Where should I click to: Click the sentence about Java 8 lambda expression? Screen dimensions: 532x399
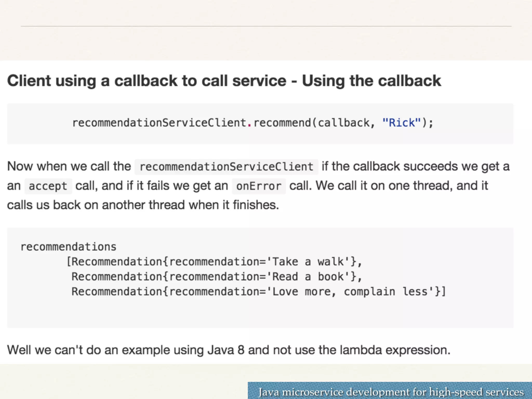tap(229, 350)
